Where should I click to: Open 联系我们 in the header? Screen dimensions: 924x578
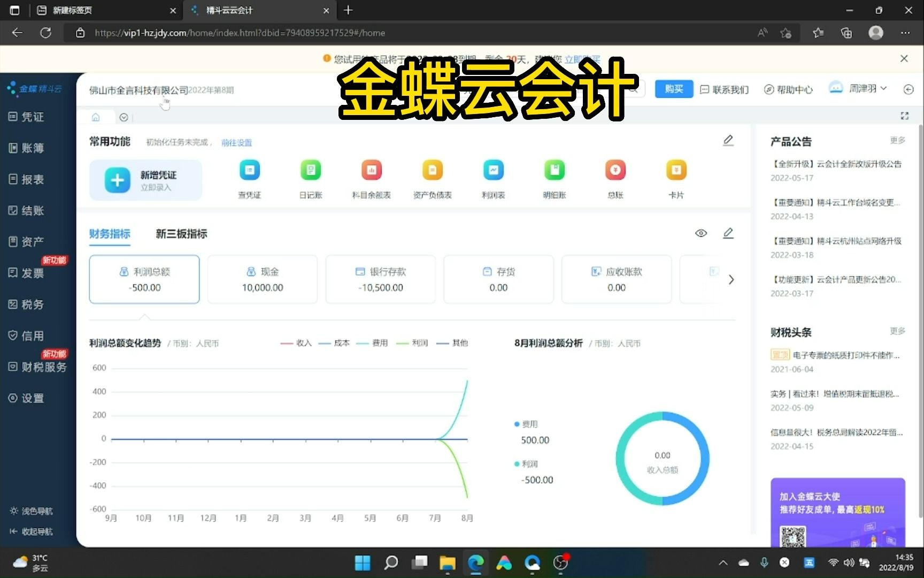(x=725, y=89)
